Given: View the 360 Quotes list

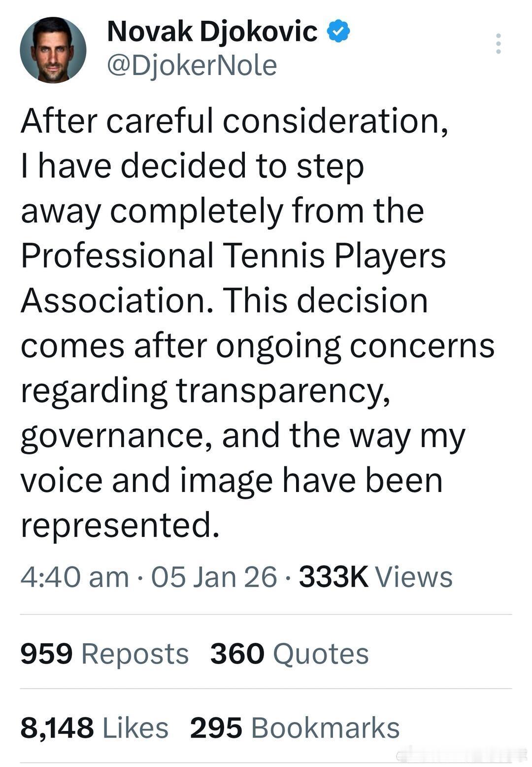Looking at the screenshot, I should [289, 654].
